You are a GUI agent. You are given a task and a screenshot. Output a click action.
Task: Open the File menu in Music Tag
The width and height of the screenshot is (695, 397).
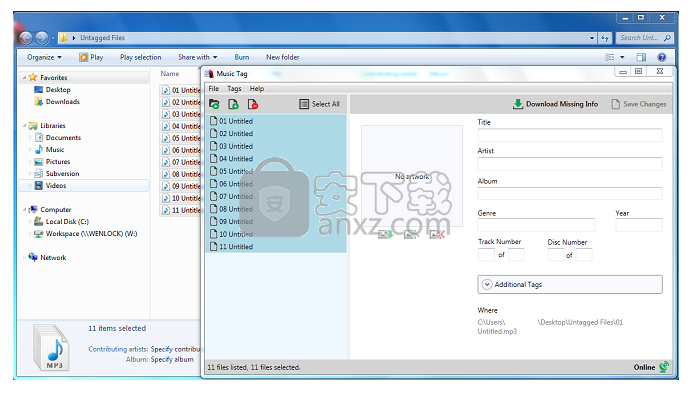[214, 89]
